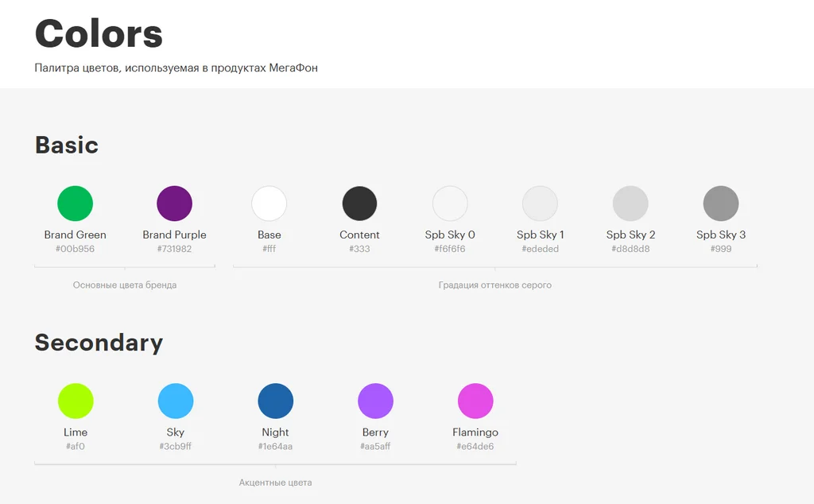Click the #e64de6 hex code
The image size is (814, 504).
(x=475, y=447)
